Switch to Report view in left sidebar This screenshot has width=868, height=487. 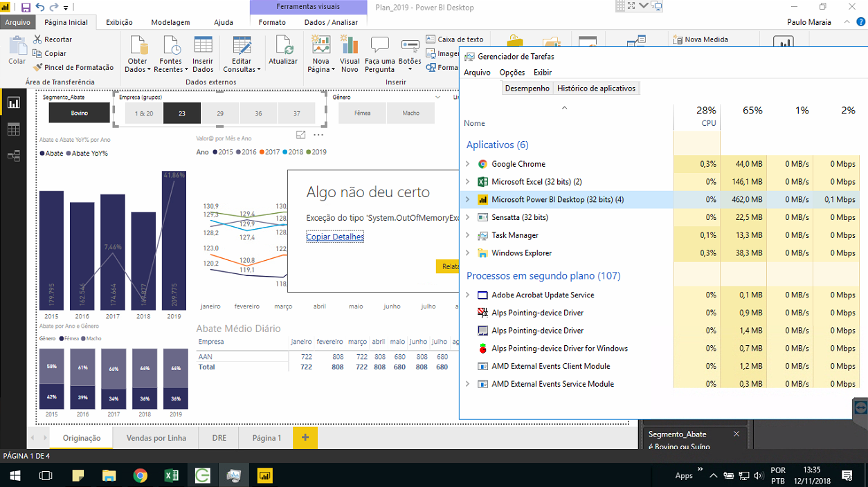[x=13, y=103]
